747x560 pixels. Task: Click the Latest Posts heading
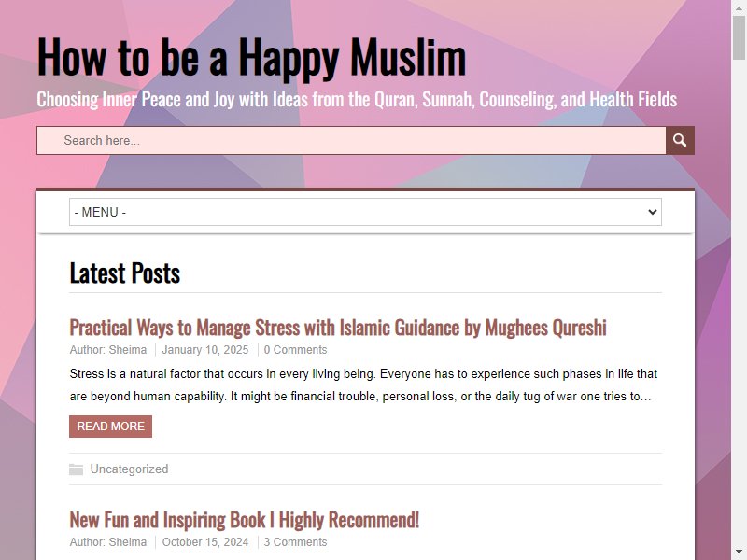[x=125, y=273]
